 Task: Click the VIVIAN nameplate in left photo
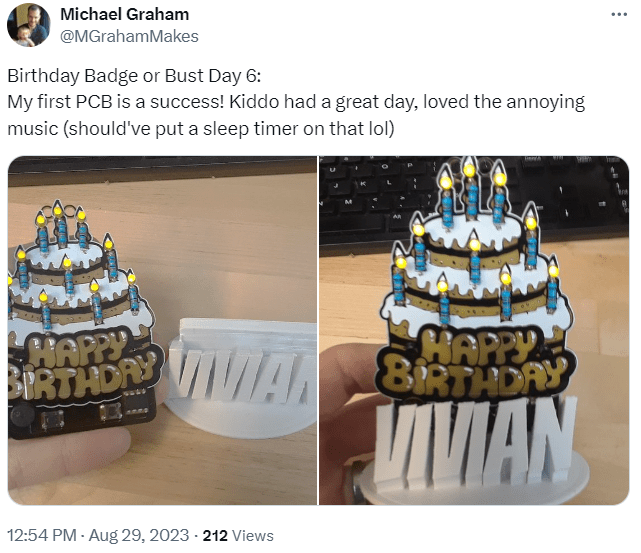coord(241,378)
